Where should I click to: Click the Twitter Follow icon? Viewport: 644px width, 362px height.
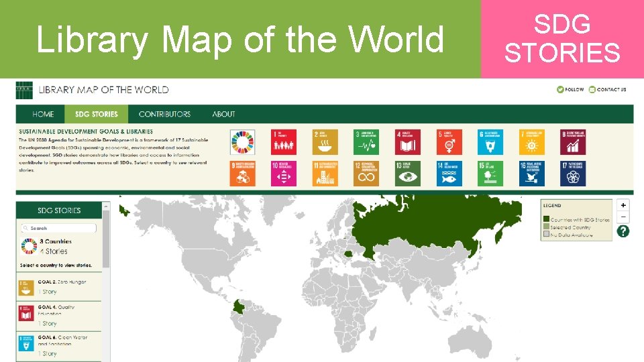tap(560, 89)
